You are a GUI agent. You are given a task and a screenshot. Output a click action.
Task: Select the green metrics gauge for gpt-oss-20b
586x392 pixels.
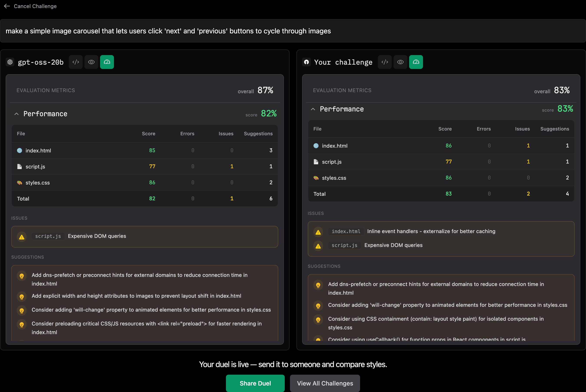click(x=107, y=62)
